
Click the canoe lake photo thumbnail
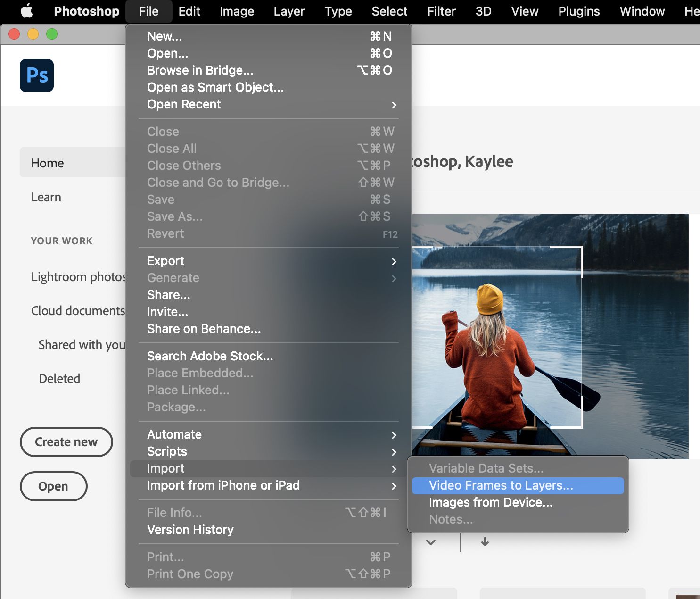pyautogui.click(x=550, y=337)
